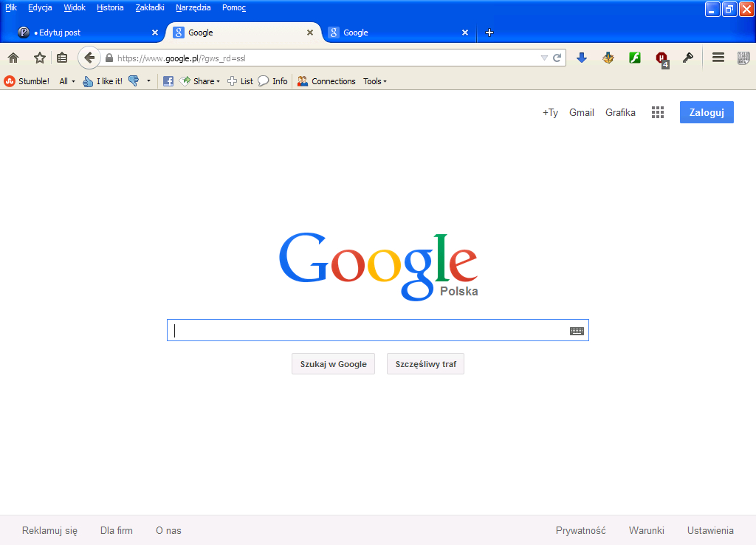Click the Szukaj w Google button

(x=333, y=364)
